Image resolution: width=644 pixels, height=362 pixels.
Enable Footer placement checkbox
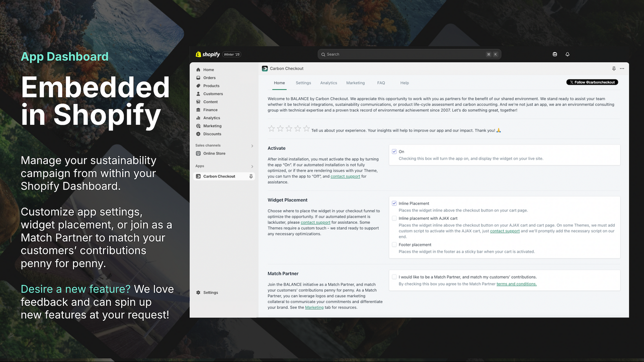(394, 245)
